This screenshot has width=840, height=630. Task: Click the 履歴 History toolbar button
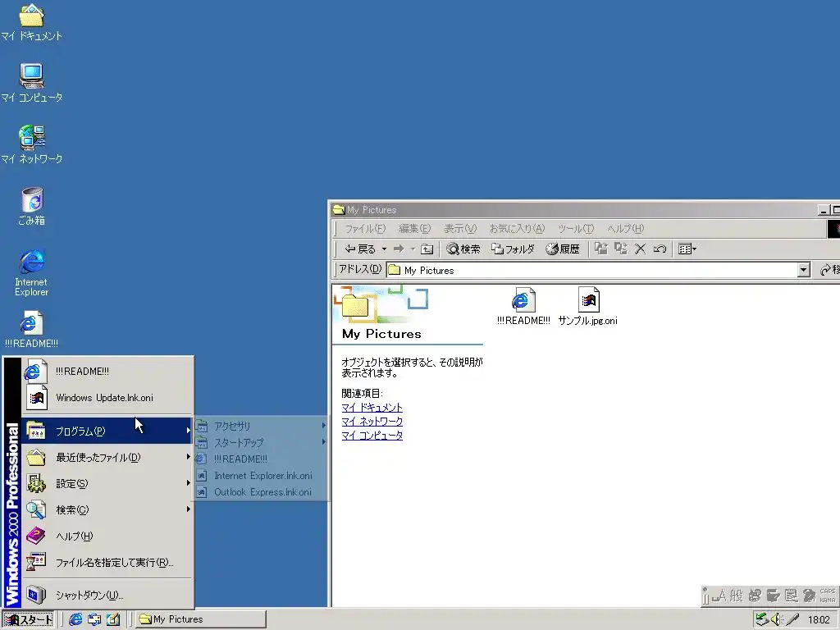click(563, 249)
